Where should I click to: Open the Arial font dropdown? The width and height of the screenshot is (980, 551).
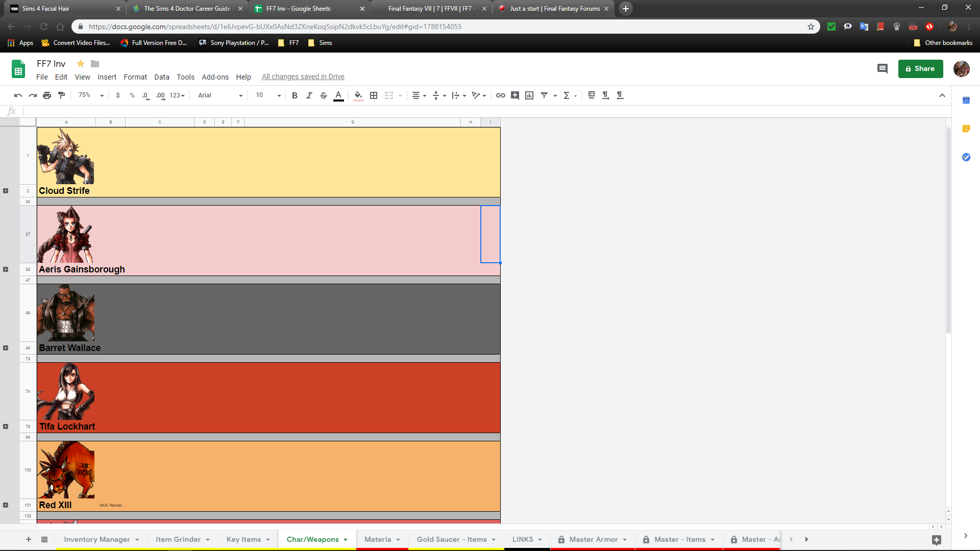click(220, 95)
